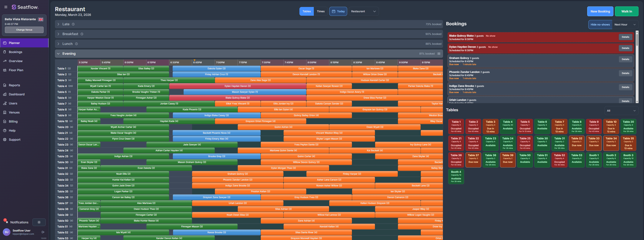
Task: Click the red Dylan Hayden Devon timeline booking
Action: pyautogui.click(x=238, y=86)
